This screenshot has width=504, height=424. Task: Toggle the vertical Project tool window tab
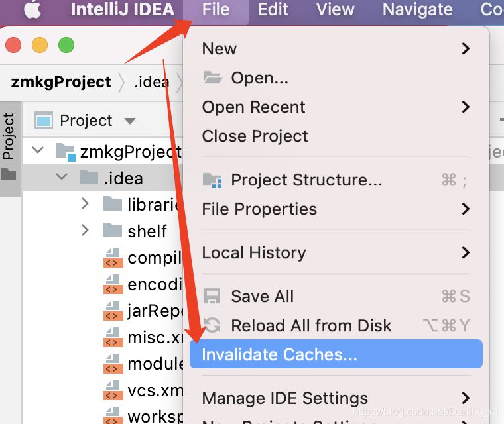(9, 136)
